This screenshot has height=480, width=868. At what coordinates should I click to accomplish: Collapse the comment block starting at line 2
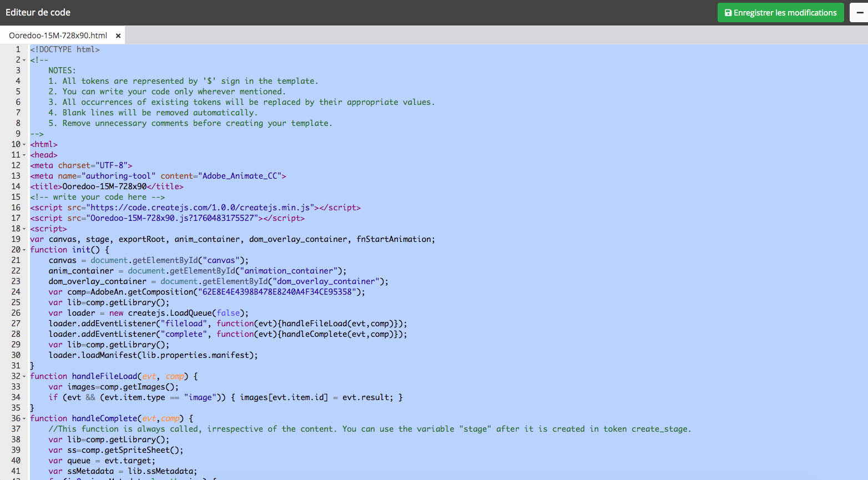(x=24, y=60)
